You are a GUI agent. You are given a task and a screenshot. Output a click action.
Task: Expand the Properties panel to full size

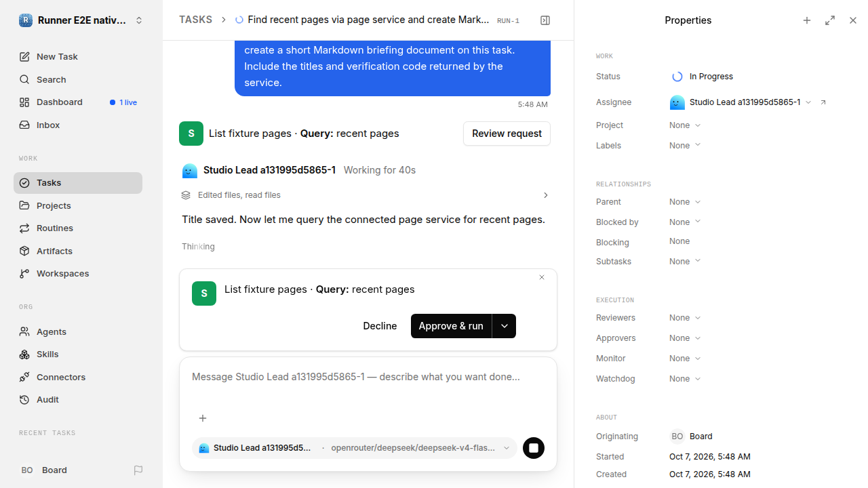coord(830,20)
